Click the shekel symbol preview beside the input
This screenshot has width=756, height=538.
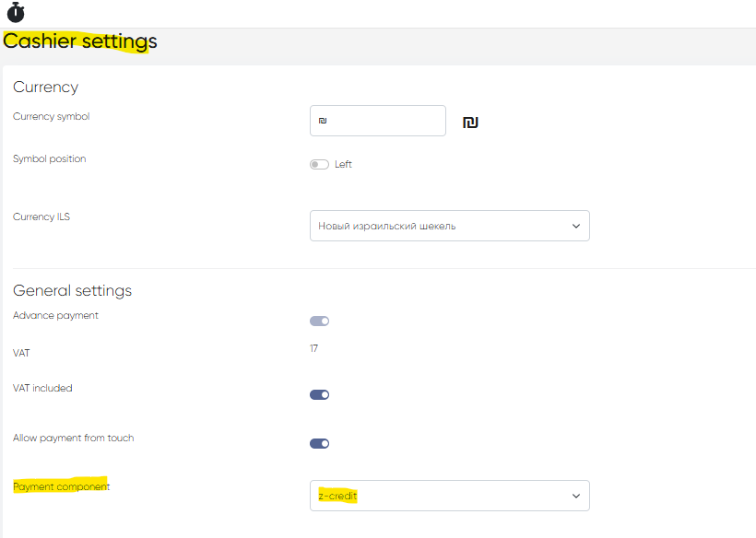click(x=470, y=123)
